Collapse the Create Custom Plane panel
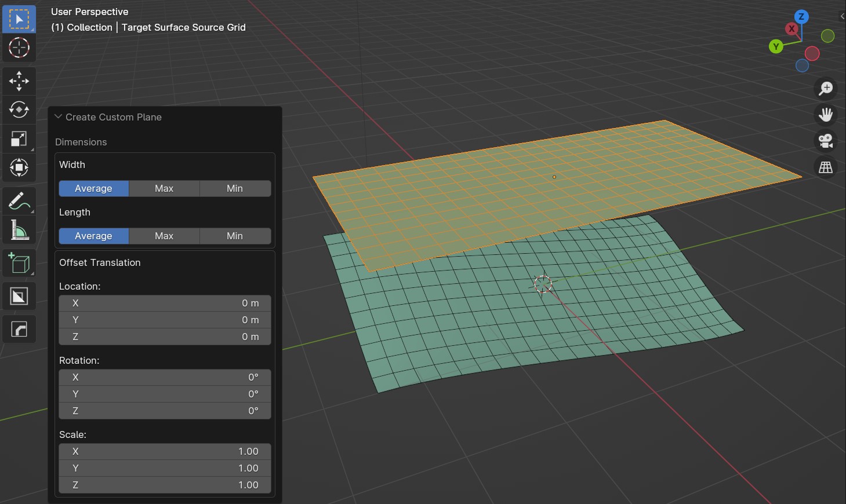Viewport: 846px width, 504px height. [58, 116]
